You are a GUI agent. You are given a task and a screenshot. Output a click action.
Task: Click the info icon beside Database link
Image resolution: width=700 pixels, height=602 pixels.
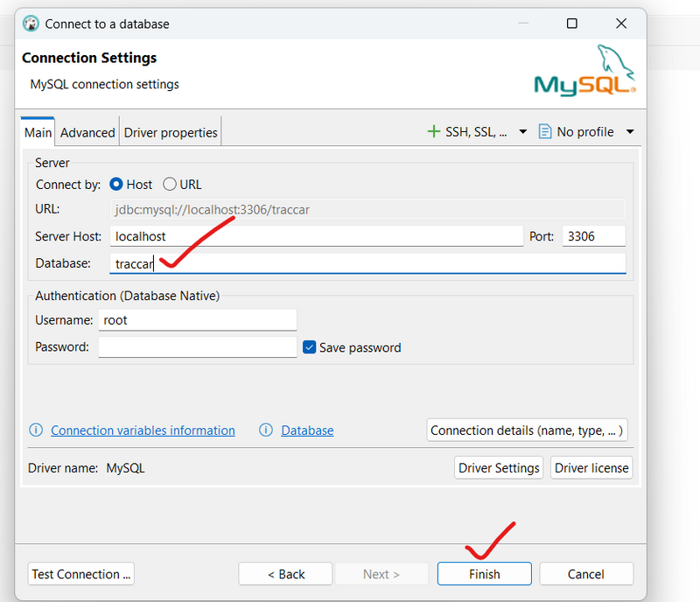pyautogui.click(x=266, y=430)
